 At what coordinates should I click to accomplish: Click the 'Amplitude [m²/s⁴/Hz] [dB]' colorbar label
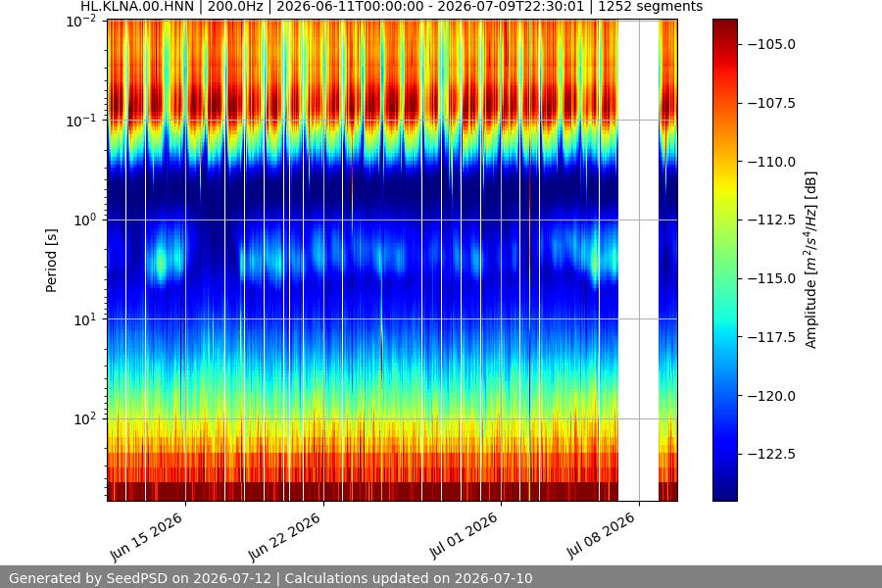point(810,260)
